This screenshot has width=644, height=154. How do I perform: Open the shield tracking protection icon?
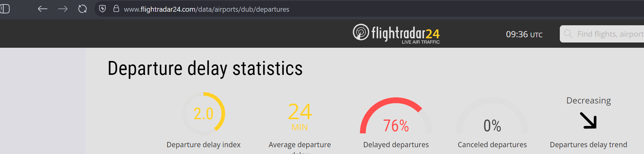click(102, 9)
